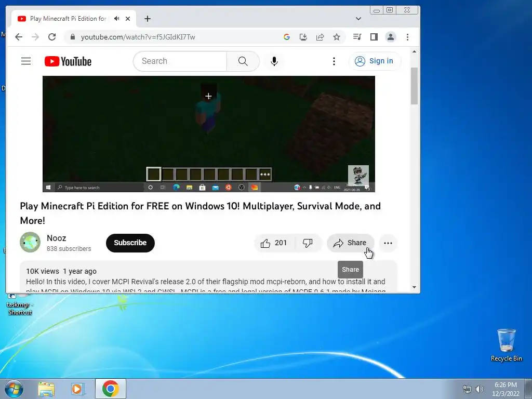The height and width of the screenshot is (399, 532).
Task: Expand the video description box
Action: pyautogui.click(x=208, y=276)
